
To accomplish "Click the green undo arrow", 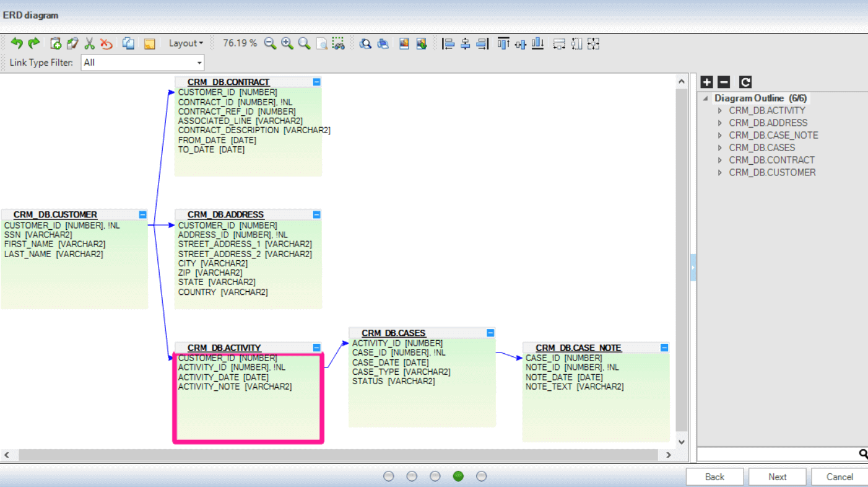I will tap(17, 43).
